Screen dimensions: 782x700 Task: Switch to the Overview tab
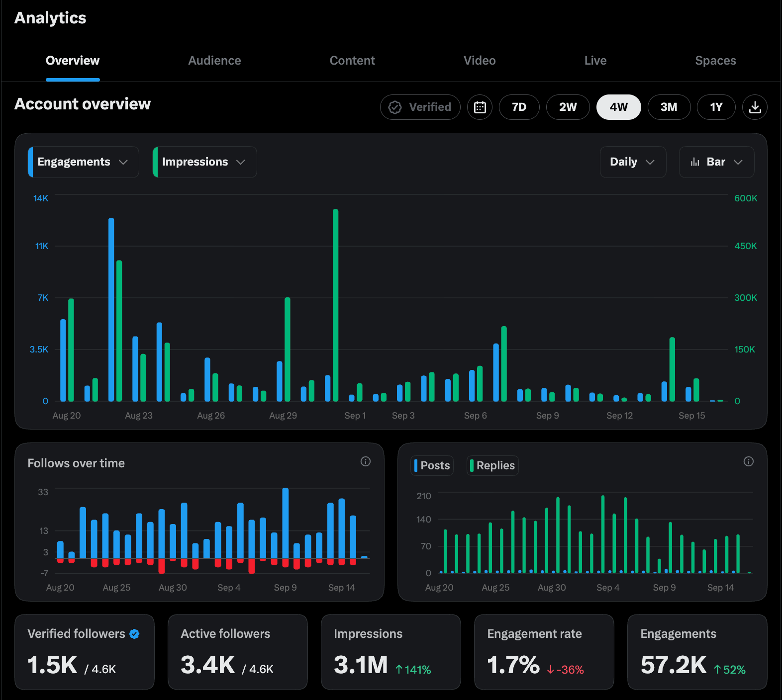73,61
